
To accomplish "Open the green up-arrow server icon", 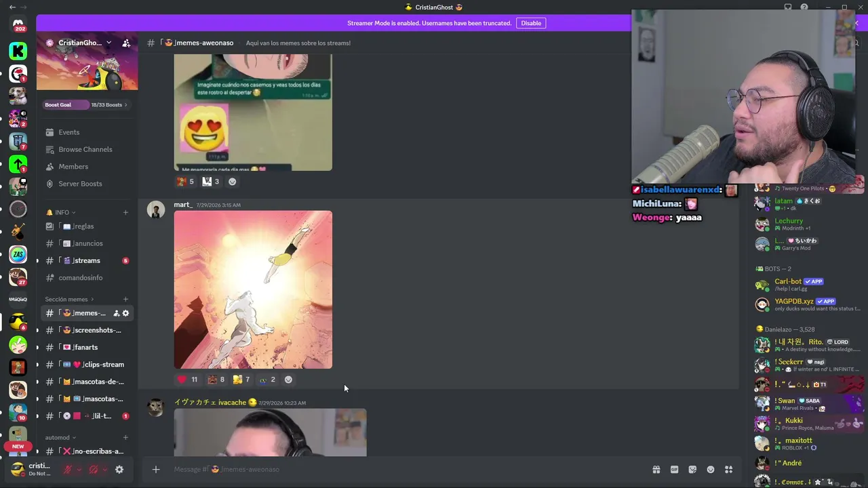I will tap(18, 163).
